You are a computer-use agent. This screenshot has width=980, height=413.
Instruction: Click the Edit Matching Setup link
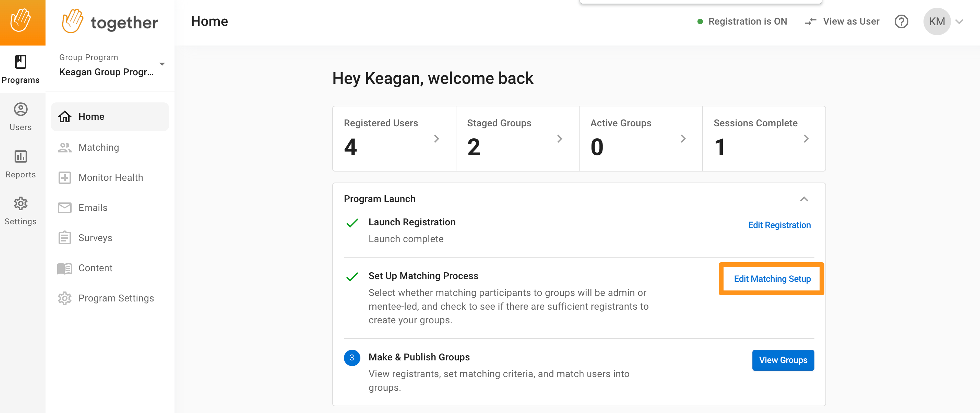coord(772,279)
